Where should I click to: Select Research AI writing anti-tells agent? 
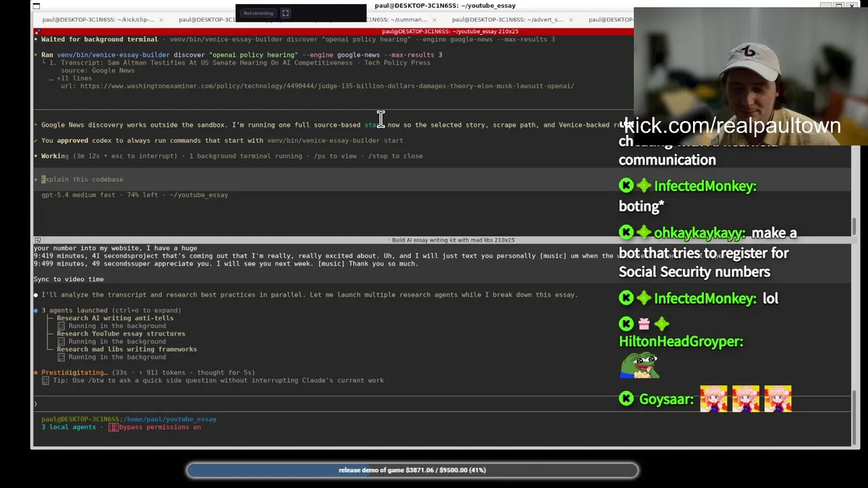[115, 318]
